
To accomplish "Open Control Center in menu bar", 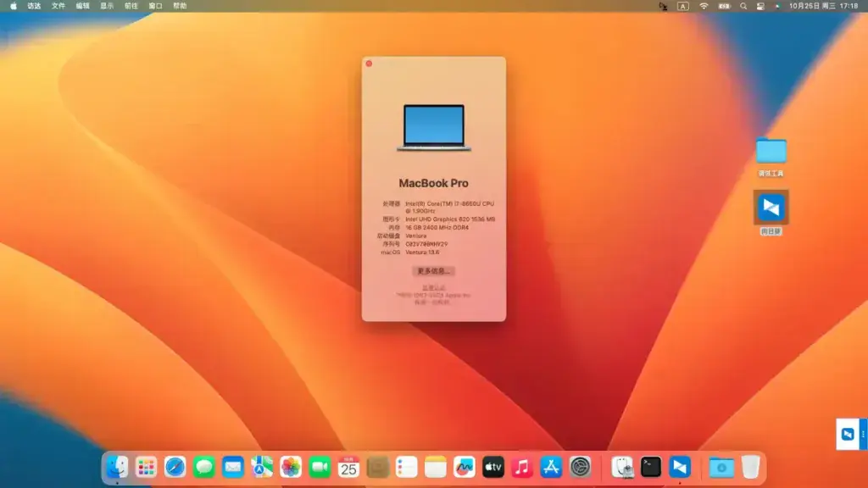I will pyautogui.click(x=760, y=6).
